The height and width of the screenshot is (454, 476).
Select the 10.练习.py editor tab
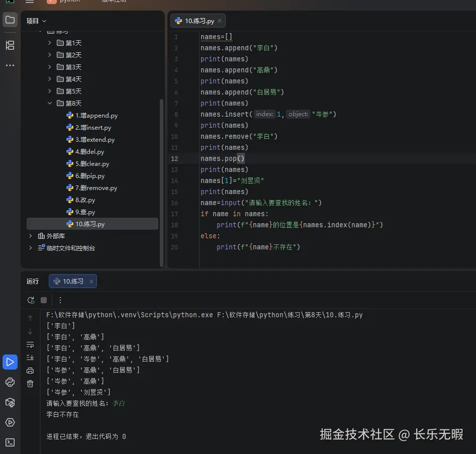198,21
